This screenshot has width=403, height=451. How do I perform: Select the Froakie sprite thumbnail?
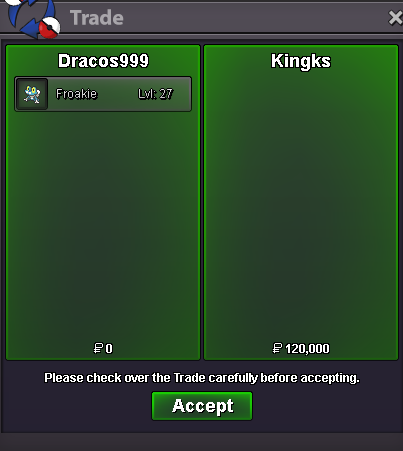click(x=32, y=94)
